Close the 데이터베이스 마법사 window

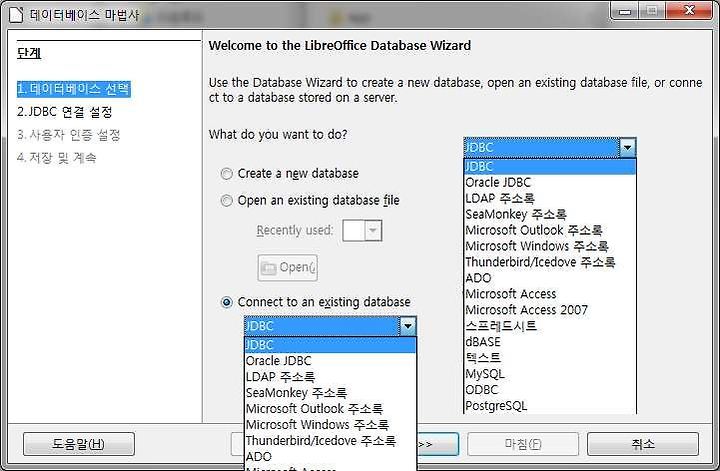[689, 11]
